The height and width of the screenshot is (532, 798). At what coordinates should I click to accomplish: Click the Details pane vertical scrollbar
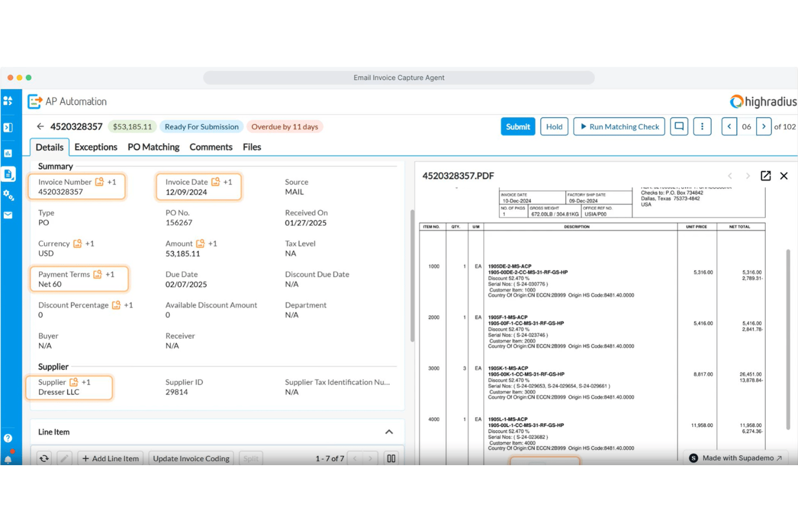click(412, 275)
